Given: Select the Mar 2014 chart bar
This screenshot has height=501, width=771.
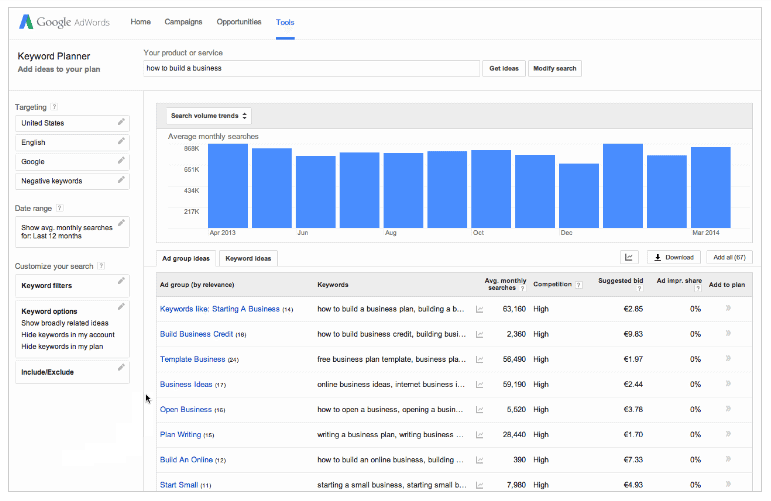Looking at the screenshot, I should pyautogui.click(x=711, y=187).
